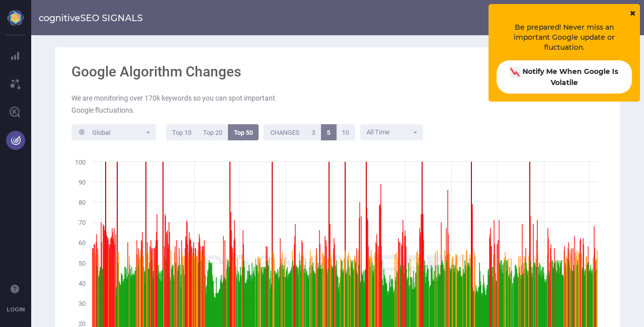Screen dimensions: 644x327
Task: Dismiss the yellow notification with the X
Action: pyautogui.click(x=632, y=13)
